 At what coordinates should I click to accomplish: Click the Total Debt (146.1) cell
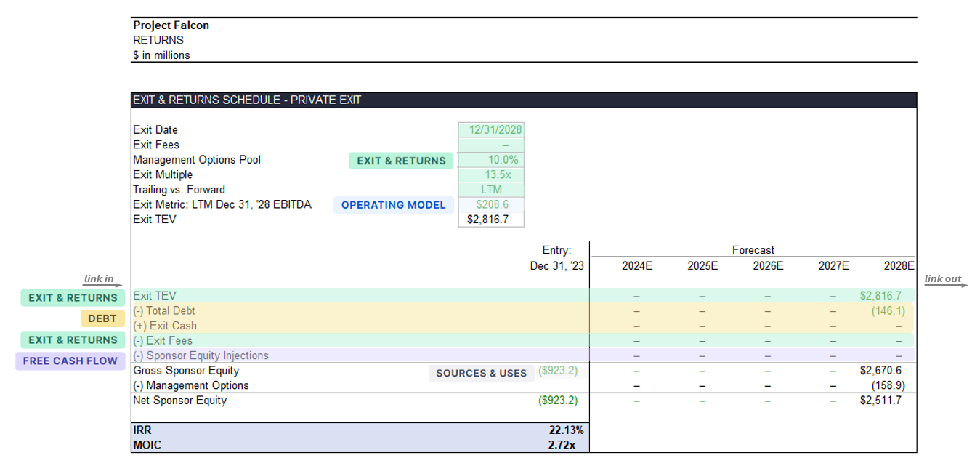click(888, 310)
